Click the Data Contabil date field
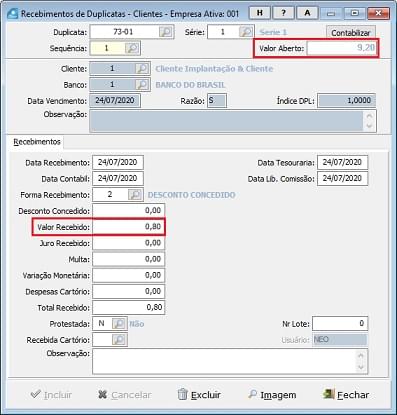Viewport: 397px width, 415px height. pos(118,178)
